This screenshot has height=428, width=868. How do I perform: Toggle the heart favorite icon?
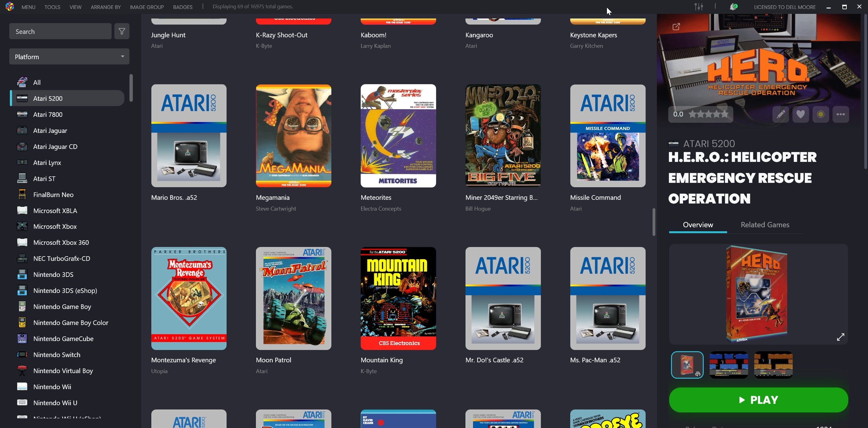(x=800, y=114)
